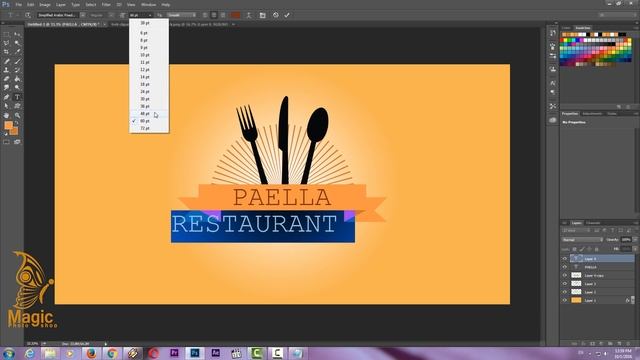Image resolution: width=640 pixels, height=360 pixels.
Task: Open the layer filter Kind dropdown
Action: coord(576,231)
